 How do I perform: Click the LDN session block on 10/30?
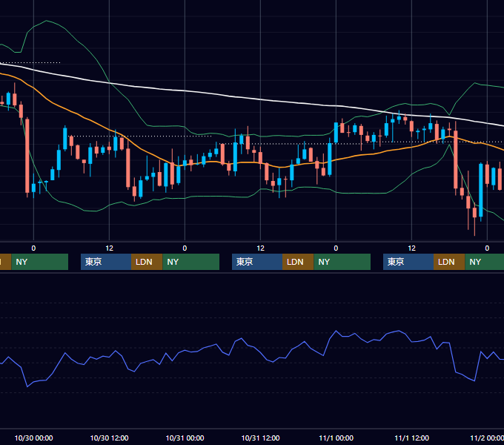(147, 262)
